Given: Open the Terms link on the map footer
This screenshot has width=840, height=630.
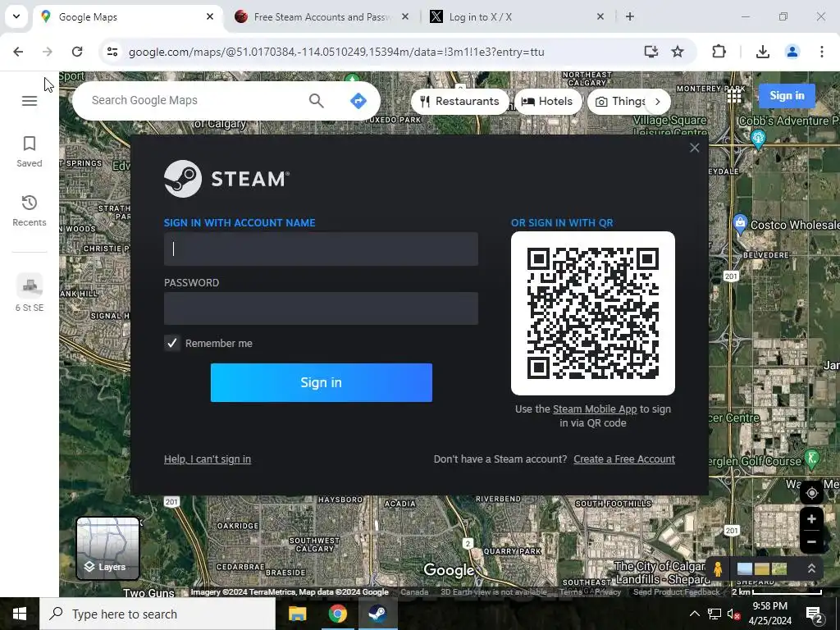Looking at the screenshot, I should [x=571, y=592].
